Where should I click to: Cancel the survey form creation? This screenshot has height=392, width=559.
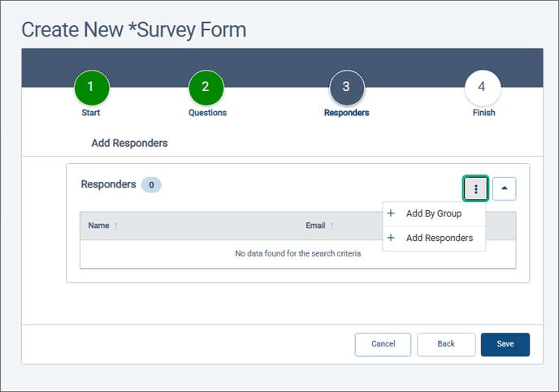pos(383,344)
